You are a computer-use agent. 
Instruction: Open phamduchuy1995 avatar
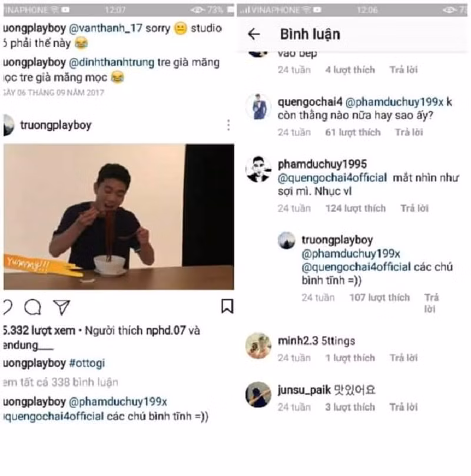(258, 169)
